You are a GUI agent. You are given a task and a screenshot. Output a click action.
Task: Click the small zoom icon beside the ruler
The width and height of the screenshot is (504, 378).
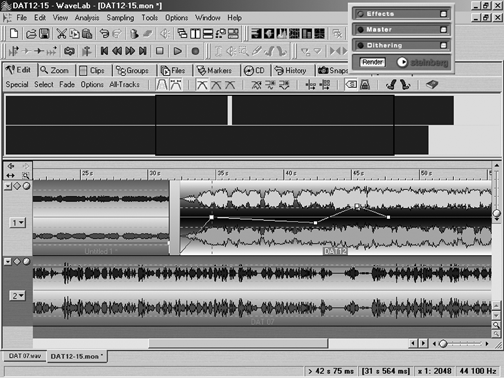pyautogui.click(x=26, y=175)
